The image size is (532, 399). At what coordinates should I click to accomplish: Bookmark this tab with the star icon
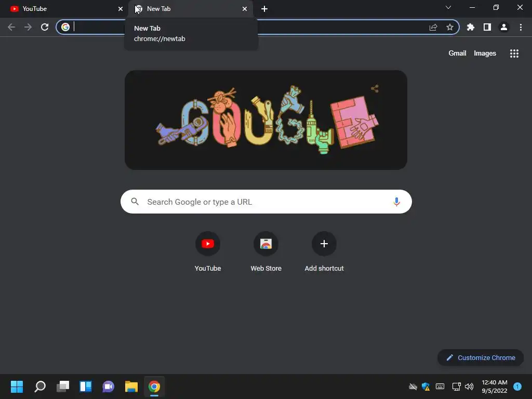point(450,27)
